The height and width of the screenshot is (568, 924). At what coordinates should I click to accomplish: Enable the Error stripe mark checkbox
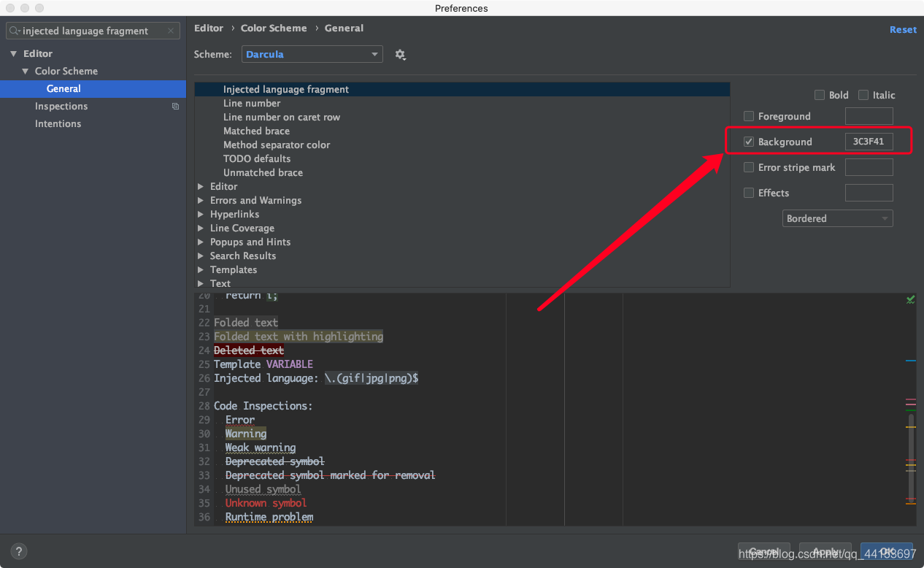pos(748,167)
